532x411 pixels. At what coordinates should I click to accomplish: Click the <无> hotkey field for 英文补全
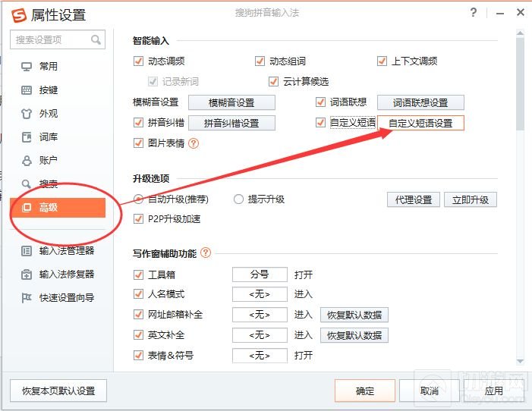[x=260, y=335]
